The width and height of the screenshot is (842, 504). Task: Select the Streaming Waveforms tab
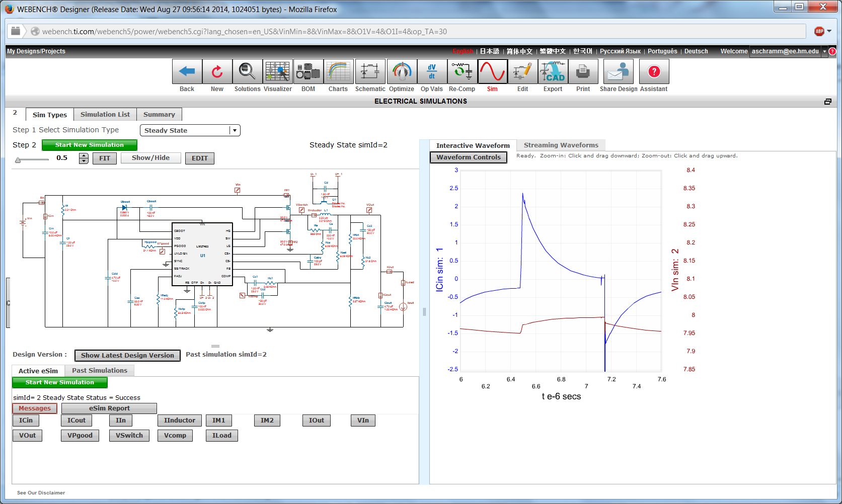[x=561, y=145]
